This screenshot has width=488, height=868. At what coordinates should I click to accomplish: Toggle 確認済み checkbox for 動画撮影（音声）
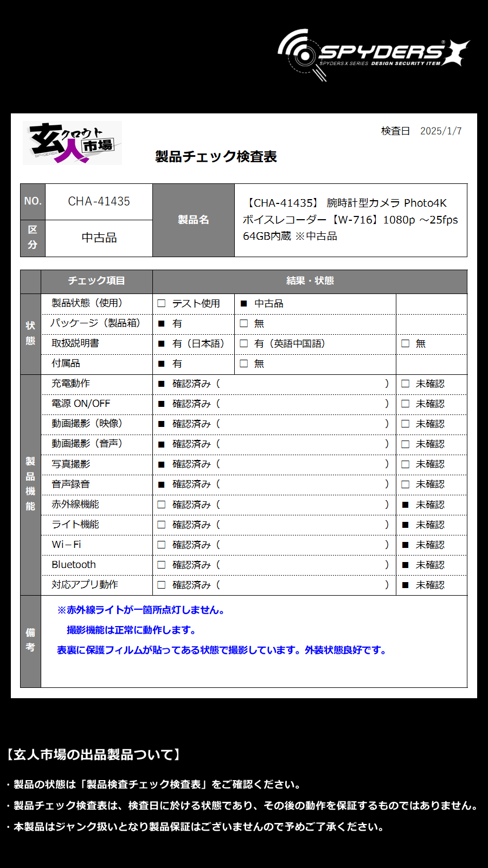click(x=161, y=444)
